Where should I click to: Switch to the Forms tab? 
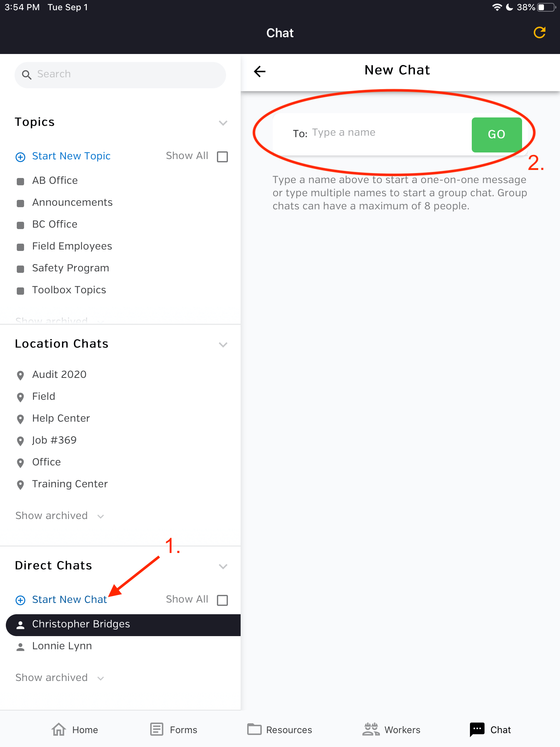[x=174, y=729]
